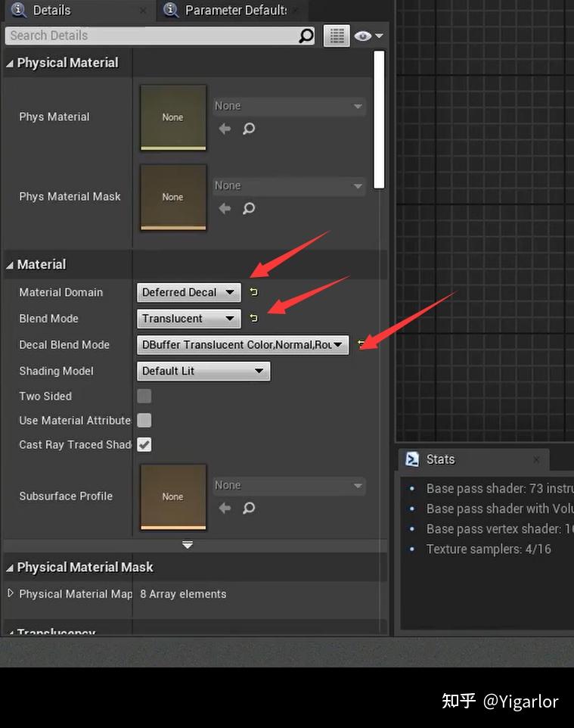Browse to Phys Material asset with magnifier

click(x=249, y=129)
